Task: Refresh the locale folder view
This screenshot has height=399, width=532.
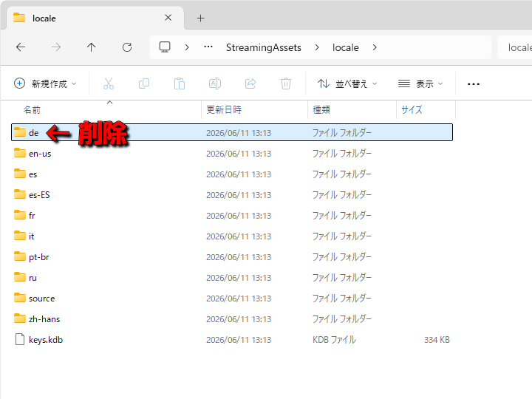Action: pyautogui.click(x=127, y=47)
